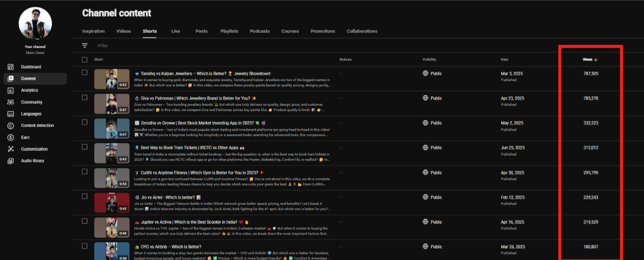Screen dimensions: 644x260
Task: Open the Giva vs Palmonas title
Action: click(x=196, y=98)
